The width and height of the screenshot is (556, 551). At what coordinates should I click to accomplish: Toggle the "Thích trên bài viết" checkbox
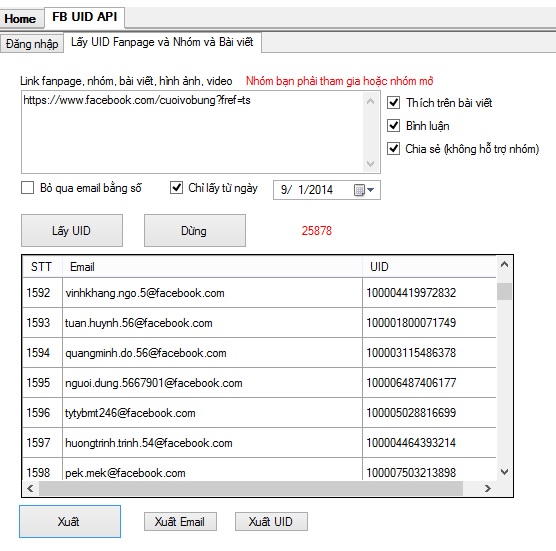point(394,102)
